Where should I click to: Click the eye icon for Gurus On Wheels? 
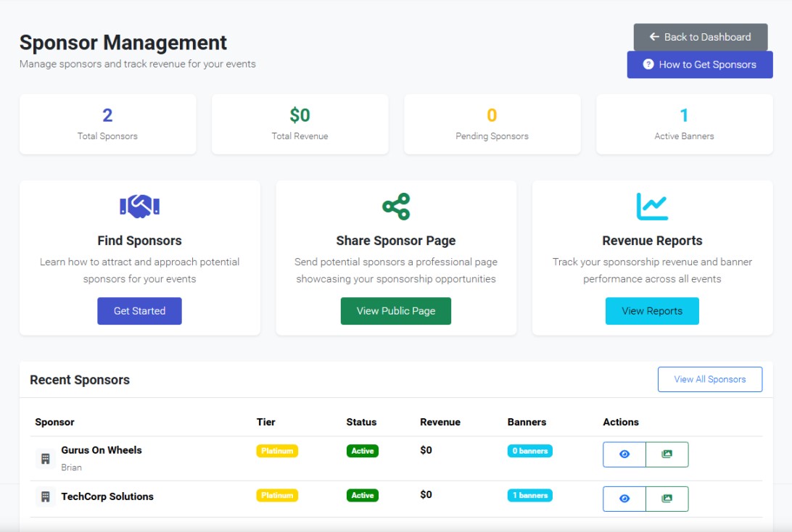click(x=624, y=454)
